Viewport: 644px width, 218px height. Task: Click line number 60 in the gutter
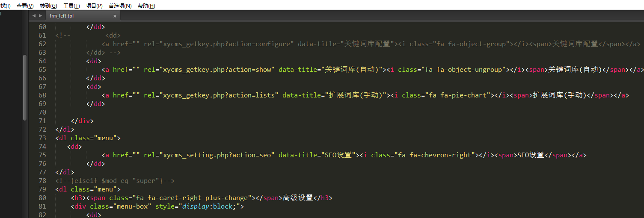[42, 27]
